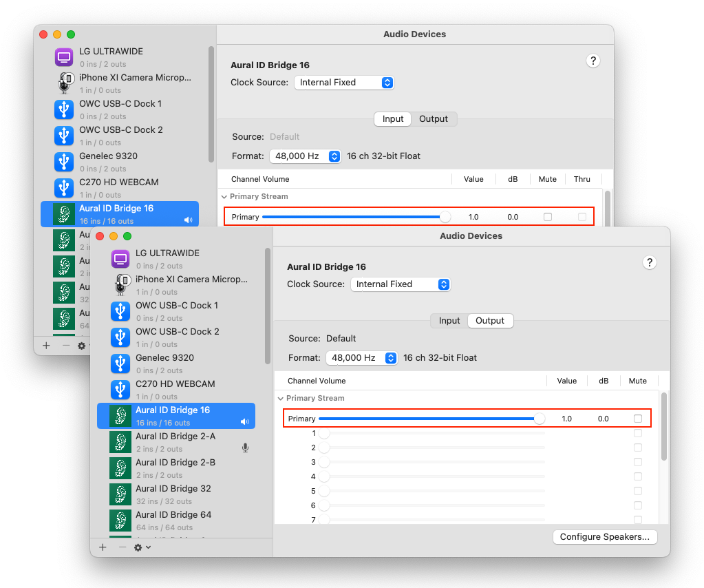
Task: Pick the C270 HD WEBCAM USB icon in the front window
Action: 120,390
